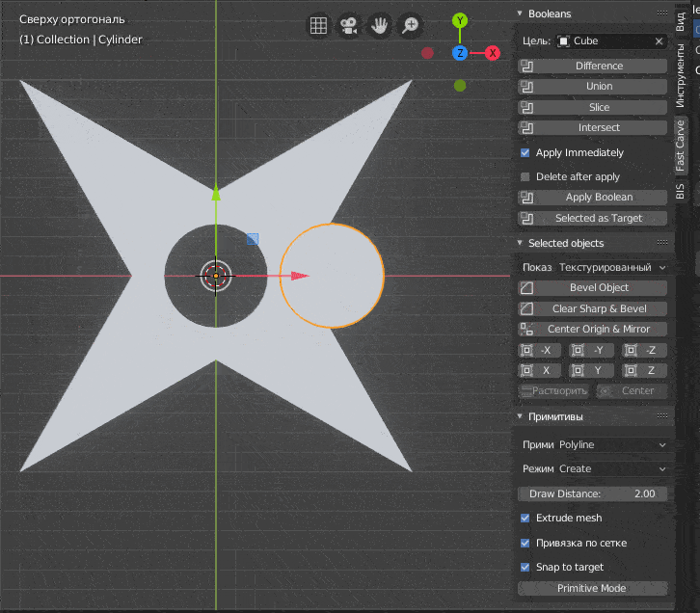Screen dimensions: 700x613
Task: Mirror along -Y axis button
Action: point(591,350)
